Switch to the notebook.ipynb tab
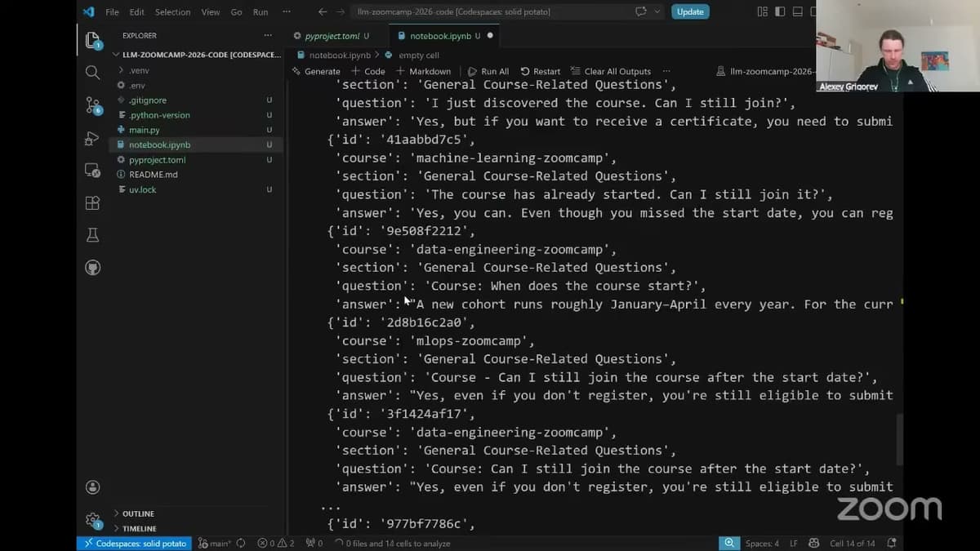Image resolution: width=980 pixels, height=551 pixels. coord(444,36)
